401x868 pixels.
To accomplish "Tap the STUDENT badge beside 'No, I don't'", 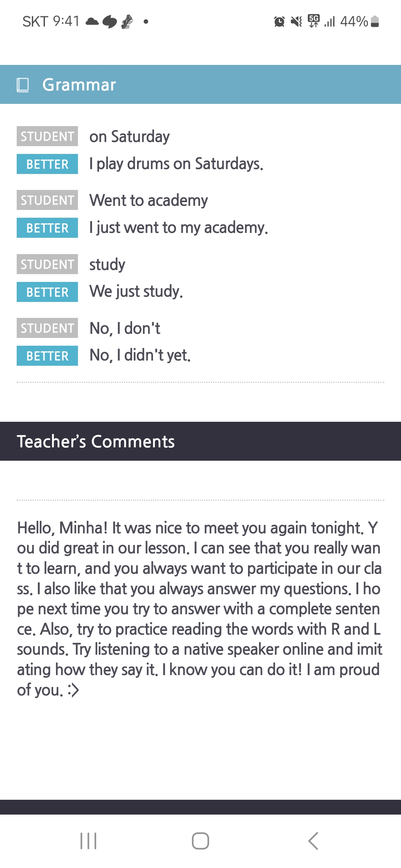I will (47, 328).
